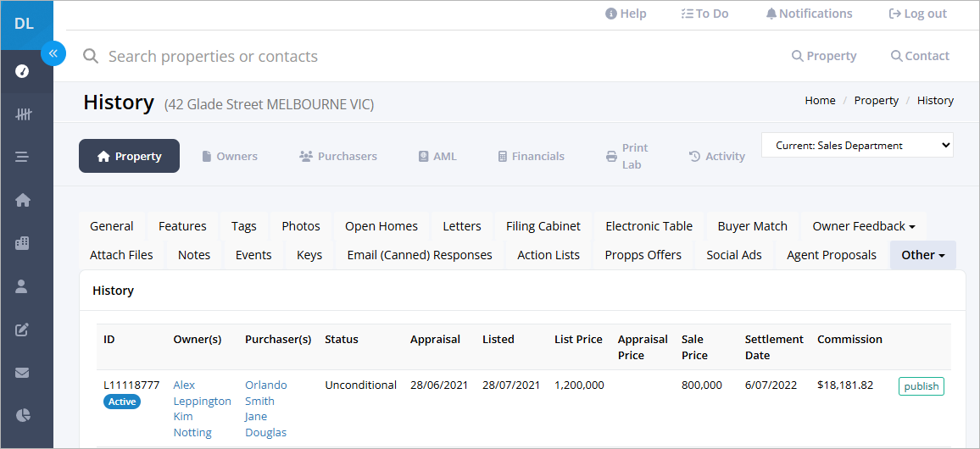
Task: Open owner Alex Leppington link
Action: click(202, 393)
